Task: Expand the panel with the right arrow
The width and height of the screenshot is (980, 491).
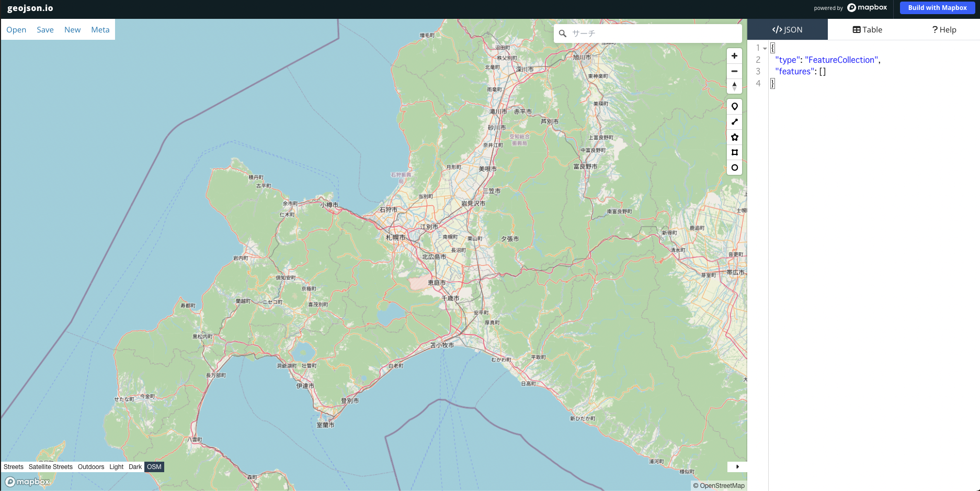Action: [737, 466]
